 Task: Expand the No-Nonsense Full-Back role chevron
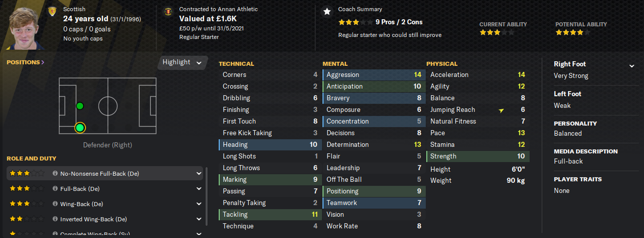point(198,174)
